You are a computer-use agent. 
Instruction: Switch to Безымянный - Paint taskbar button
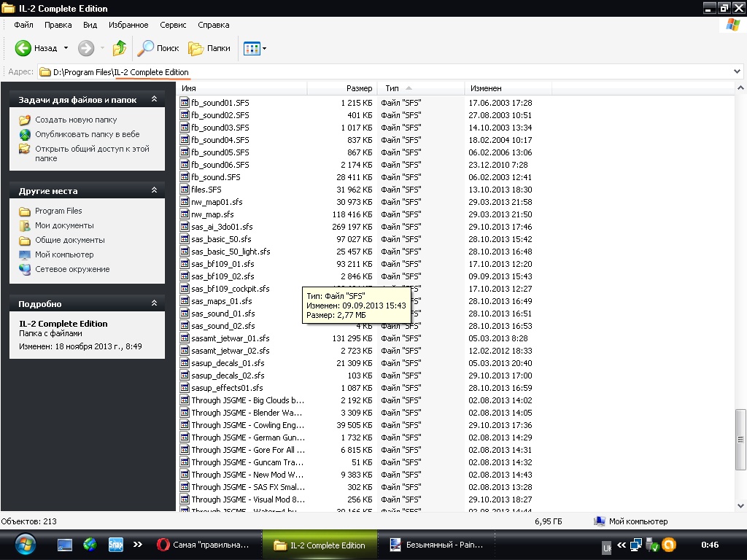click(x=438, y=545)
